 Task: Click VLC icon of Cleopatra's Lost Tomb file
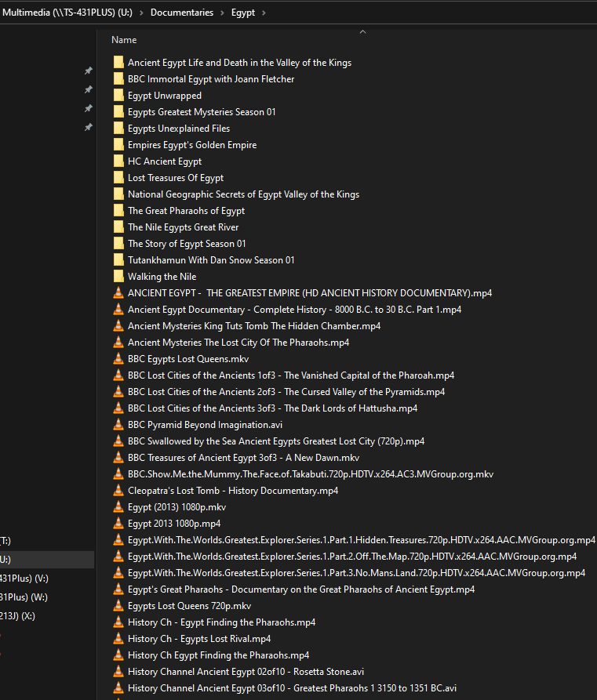pyautogui.click(x=118, y=490)
